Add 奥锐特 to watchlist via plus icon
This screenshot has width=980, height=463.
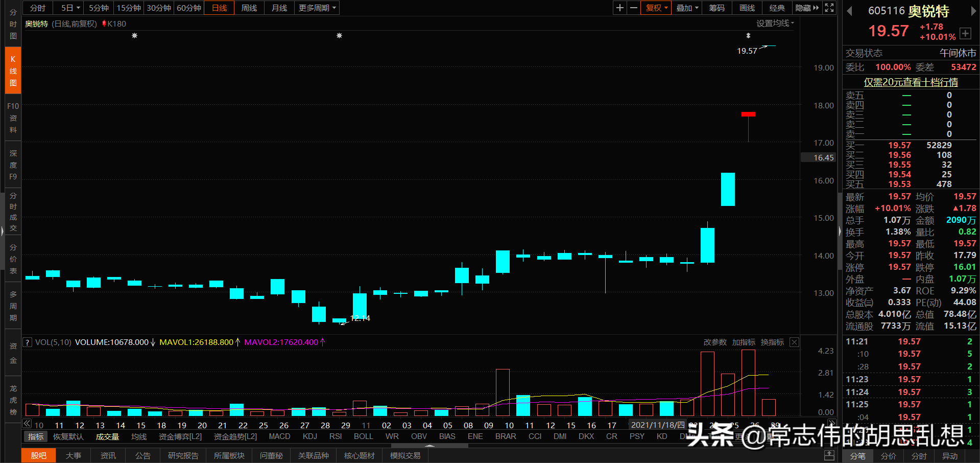pos(965,33)
